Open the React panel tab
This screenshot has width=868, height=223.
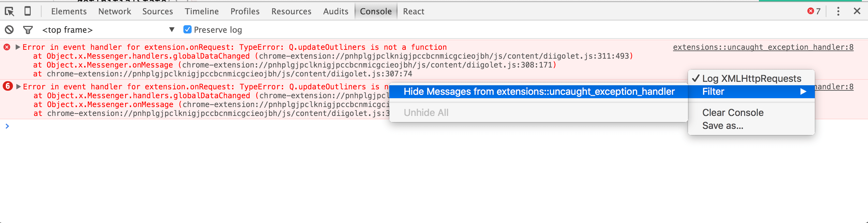click(413, 11)
